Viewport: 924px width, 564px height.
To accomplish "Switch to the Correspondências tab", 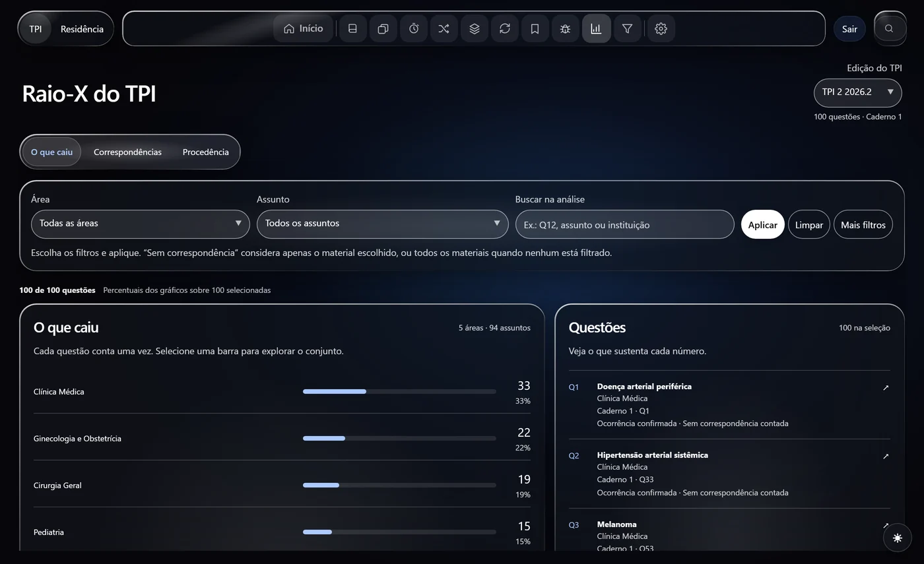I will coord(127,152).
